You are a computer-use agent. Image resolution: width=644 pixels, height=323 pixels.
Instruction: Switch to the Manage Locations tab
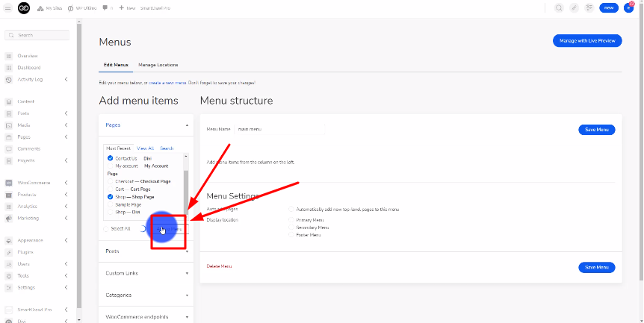pos(158,65)
